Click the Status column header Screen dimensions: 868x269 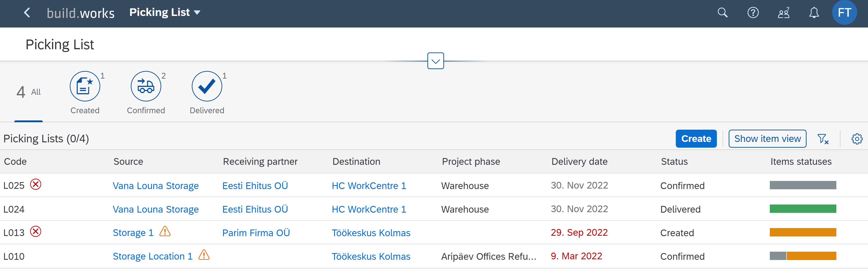point(674,162)
